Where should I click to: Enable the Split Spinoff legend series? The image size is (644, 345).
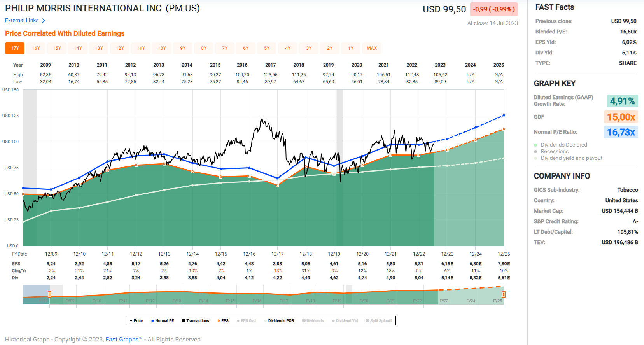click(379, 321)
